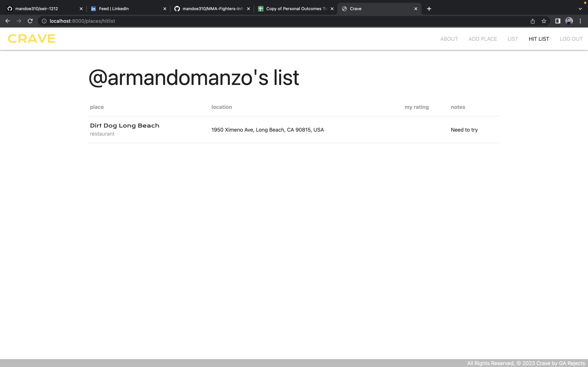588x367 pixels.
Task: Go back with the back arrow
Action: click(8, 21)
